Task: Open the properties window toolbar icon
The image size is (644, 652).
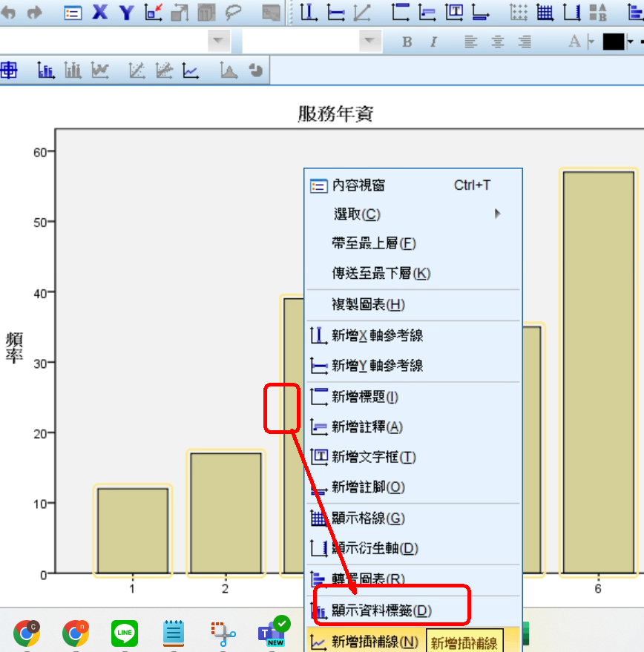Action: click(73, 13)
